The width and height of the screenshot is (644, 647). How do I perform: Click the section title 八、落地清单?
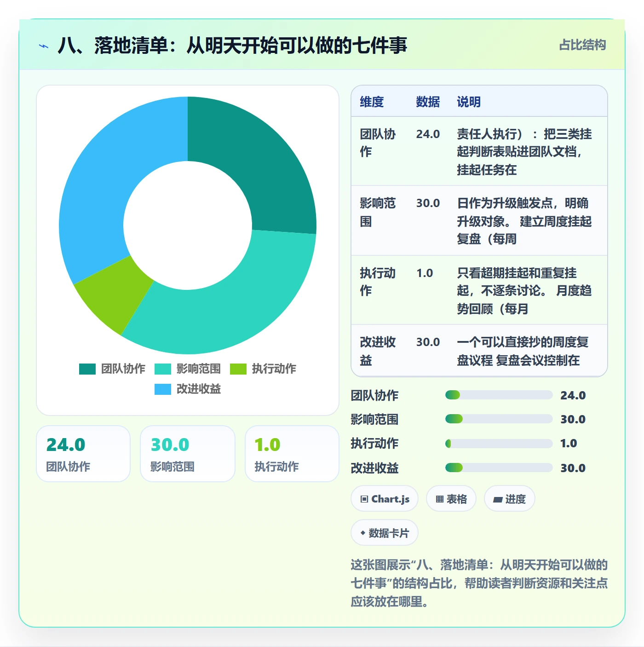click(x=232, y=46)
